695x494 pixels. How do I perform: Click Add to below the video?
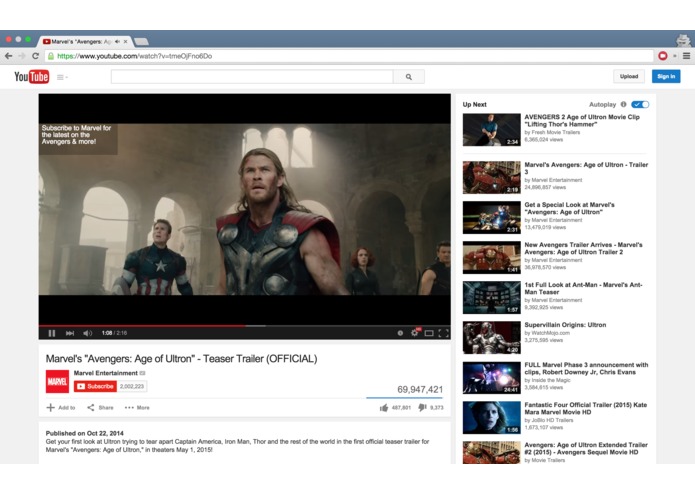[x=61, y=408]
